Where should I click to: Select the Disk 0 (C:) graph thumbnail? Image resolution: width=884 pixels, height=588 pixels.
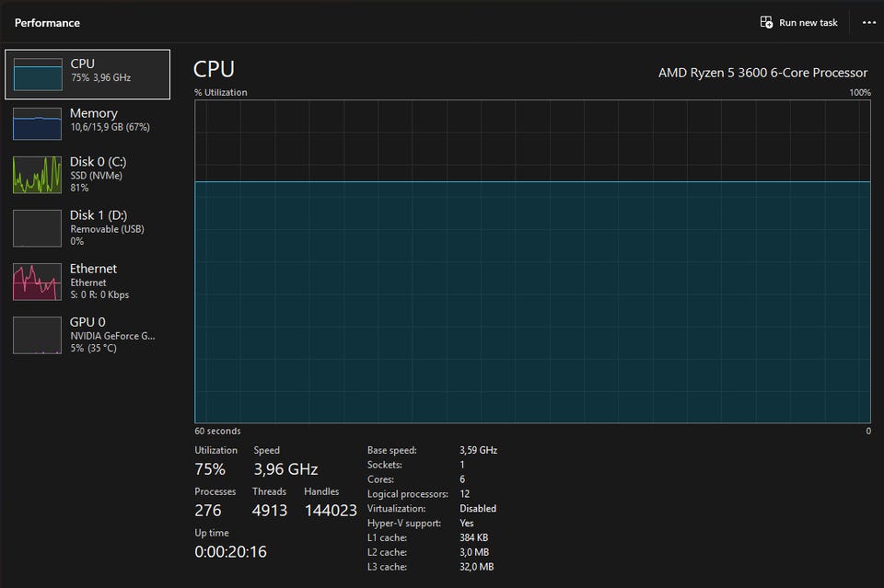click(37, 175)
